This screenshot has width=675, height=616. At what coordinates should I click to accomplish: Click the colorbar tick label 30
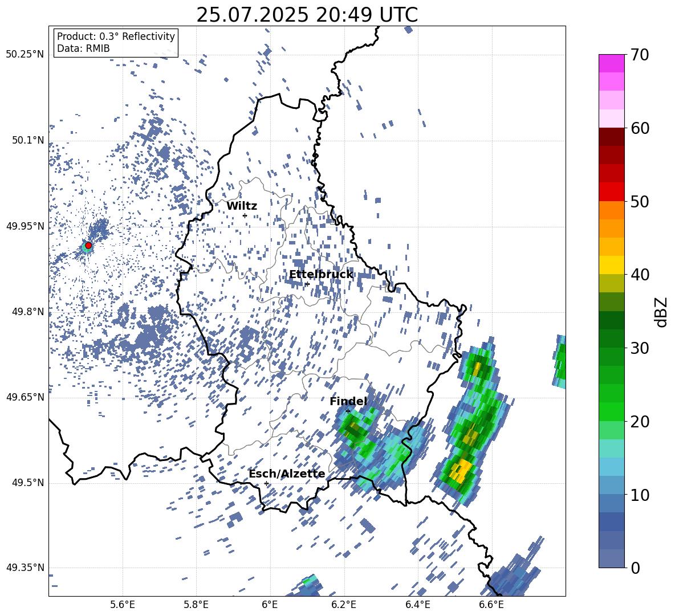point(640,348)
